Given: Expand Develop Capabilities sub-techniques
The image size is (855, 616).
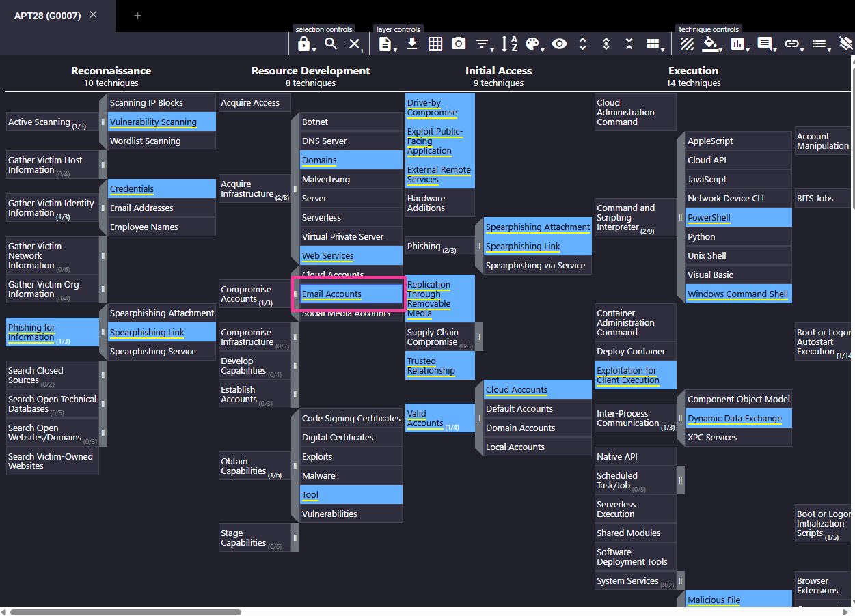Looking at the screenshot, I should [x=295, y=365].
